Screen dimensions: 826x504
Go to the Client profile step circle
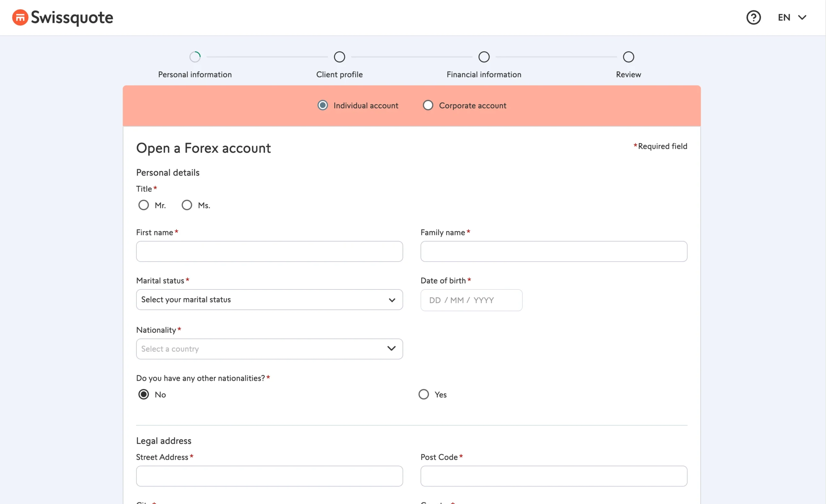(339, 57)
